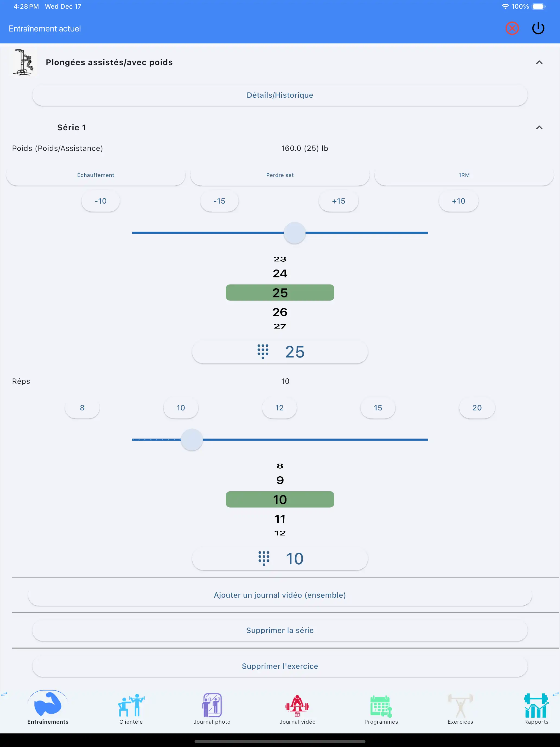Open the Exercices section

tap(460, 706)
